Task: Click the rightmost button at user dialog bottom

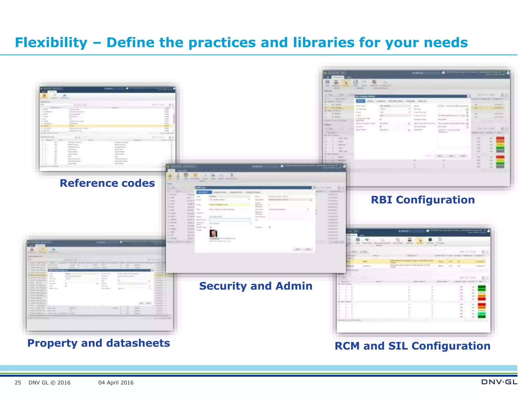Action: click(x=308, y=249)
